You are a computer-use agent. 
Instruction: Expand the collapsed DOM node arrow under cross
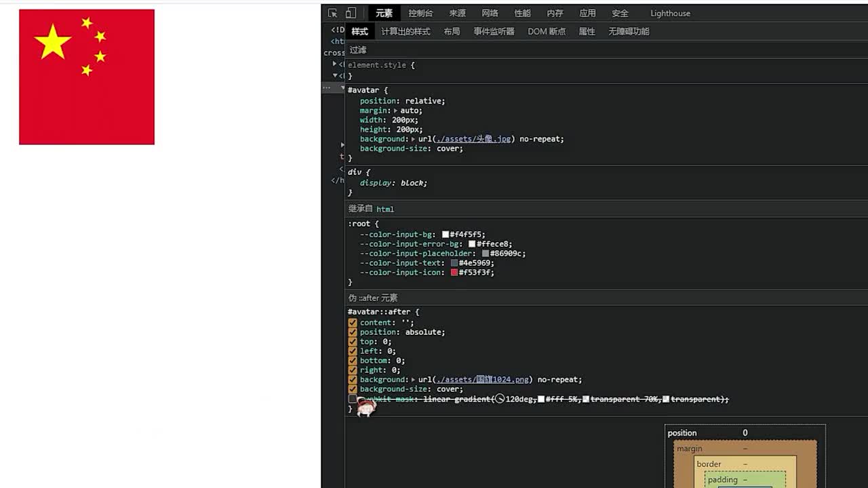(334, 64)
